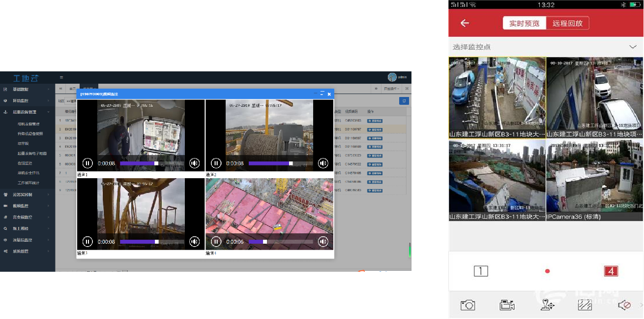Click the hamburger menu icon beside the logo

(61, 77)
